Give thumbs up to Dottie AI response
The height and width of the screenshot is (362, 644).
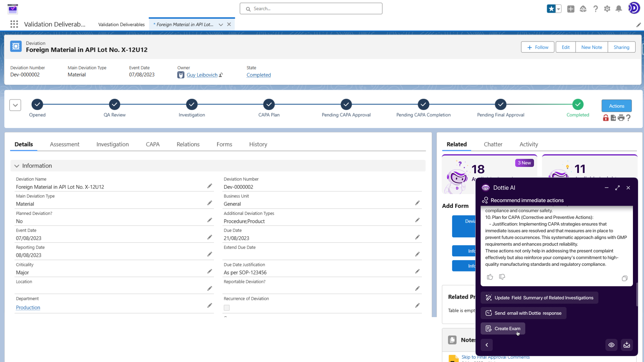[490, 277]
